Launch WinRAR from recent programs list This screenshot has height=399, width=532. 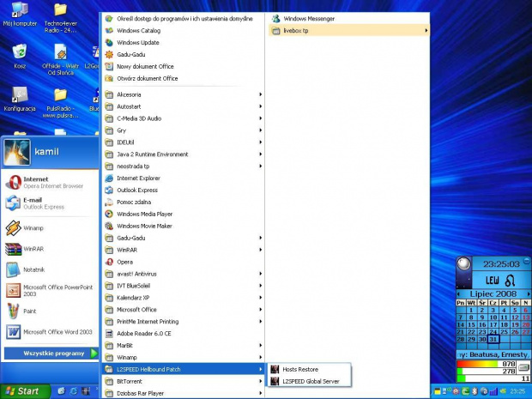coord(50,249)
